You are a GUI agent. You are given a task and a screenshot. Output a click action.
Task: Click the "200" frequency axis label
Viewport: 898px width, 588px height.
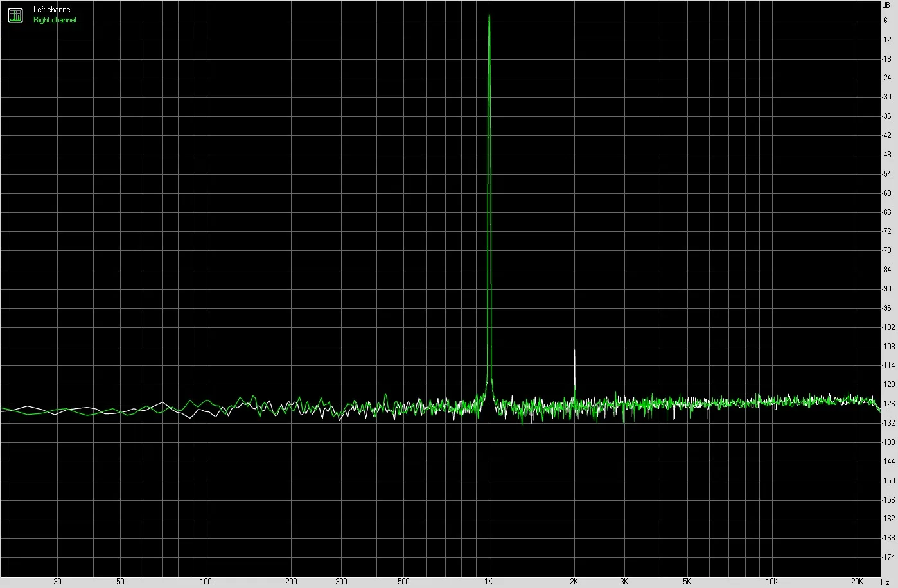291,582
